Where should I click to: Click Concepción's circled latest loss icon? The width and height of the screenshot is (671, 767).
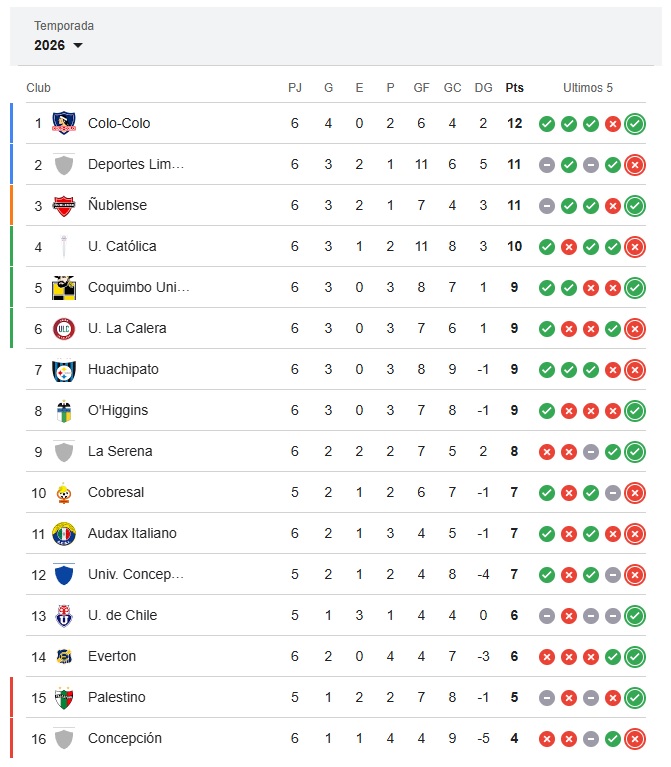click(635, 739)
